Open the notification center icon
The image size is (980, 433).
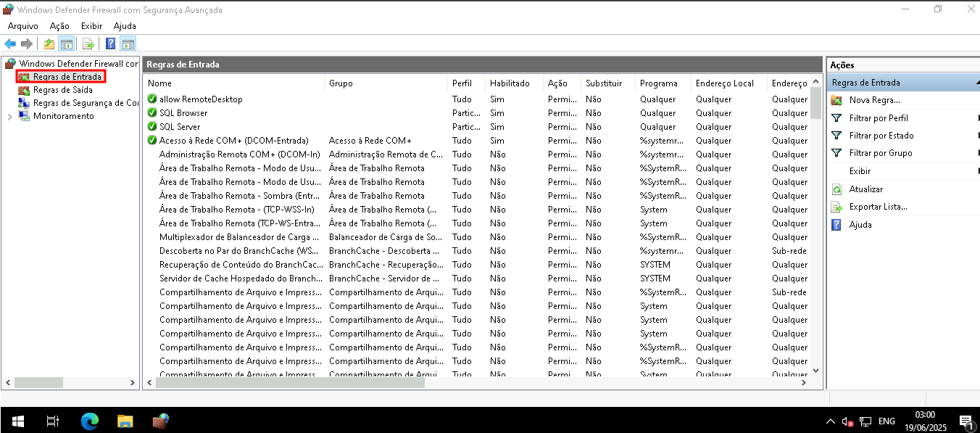point(966,421)
